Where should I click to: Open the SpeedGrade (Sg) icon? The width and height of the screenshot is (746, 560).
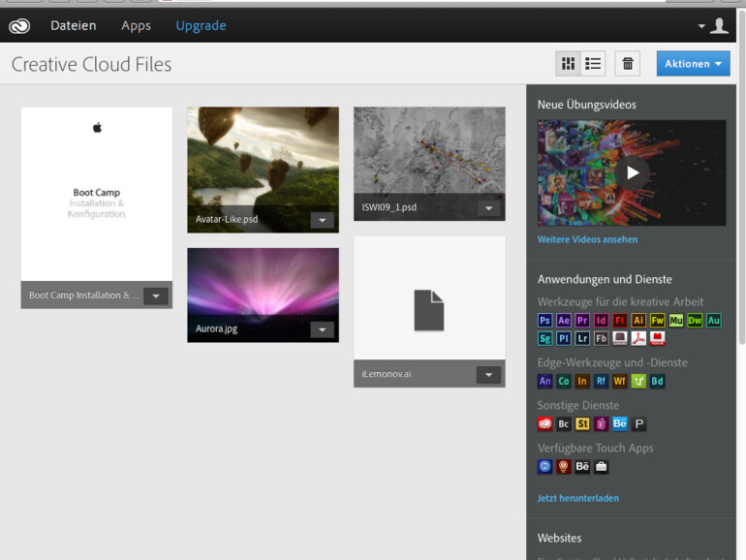544,338
